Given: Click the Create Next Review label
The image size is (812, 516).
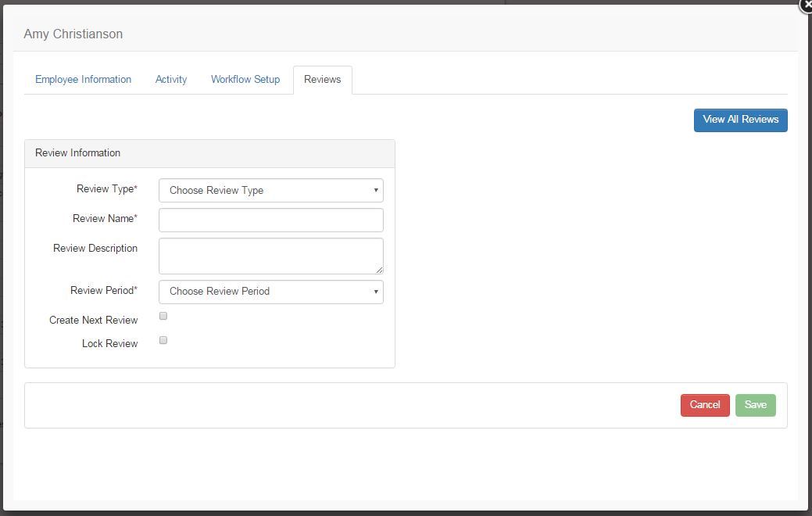Looking at the screenshot, I should click(94, 321).
